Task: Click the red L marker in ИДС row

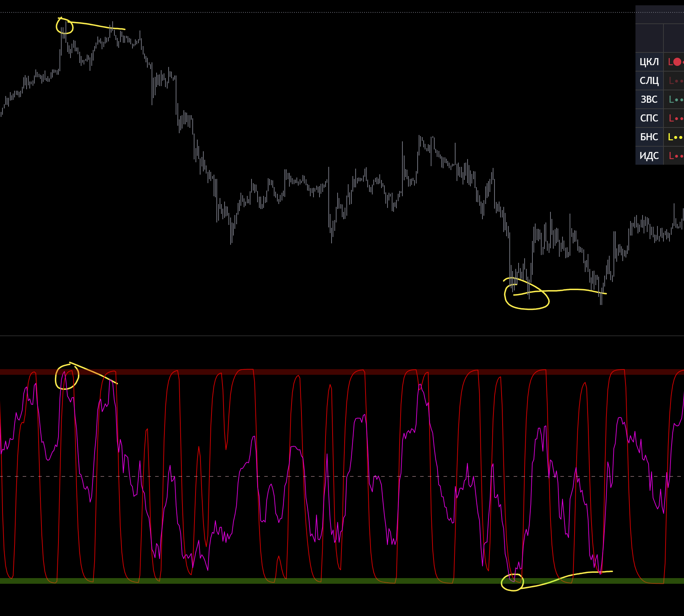Action: [x=671, y=156]
